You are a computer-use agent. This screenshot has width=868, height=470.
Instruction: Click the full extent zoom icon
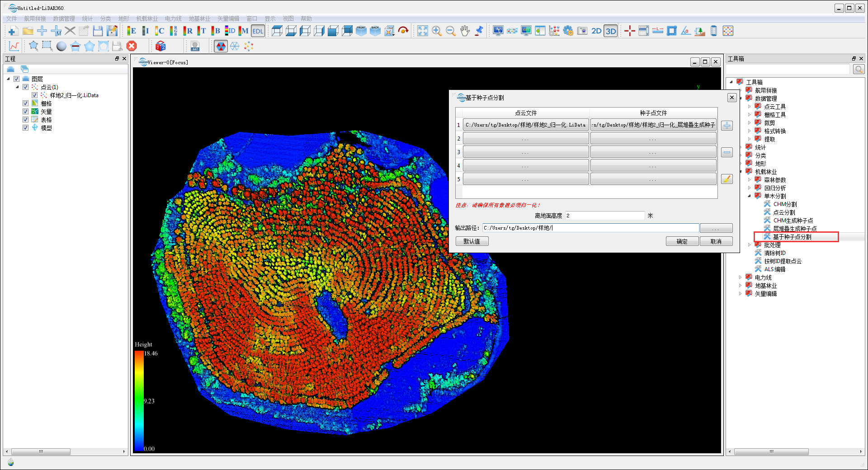[423, 31]
